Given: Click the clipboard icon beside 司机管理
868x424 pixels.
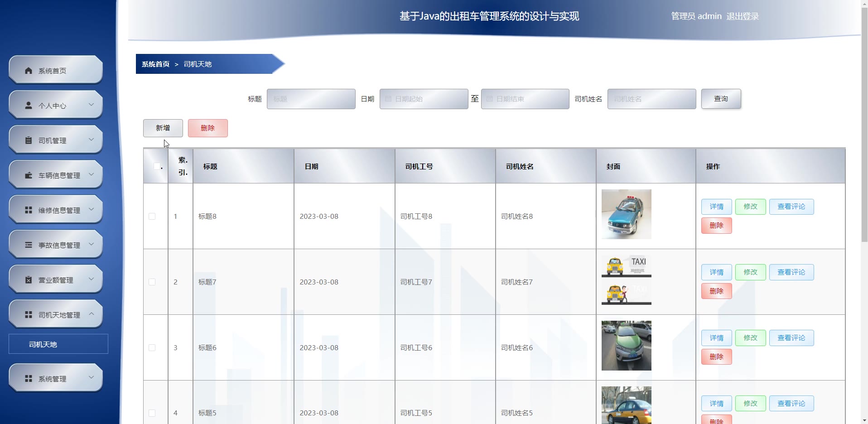Looking at the screenshot, I should tap(29, 140).
